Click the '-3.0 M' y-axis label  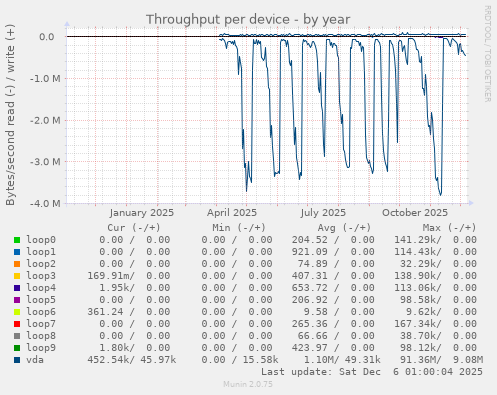click(45, 162)
